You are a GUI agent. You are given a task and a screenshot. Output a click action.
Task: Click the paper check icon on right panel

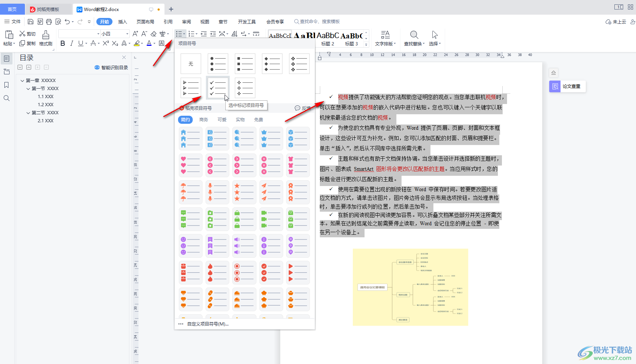point(555,86)
